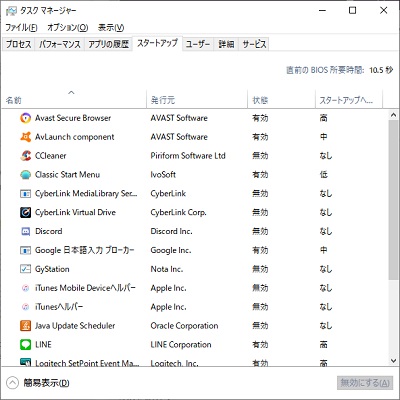Click the 有効 status of LINE
400x400 pixels.
[x=260, y=345]
